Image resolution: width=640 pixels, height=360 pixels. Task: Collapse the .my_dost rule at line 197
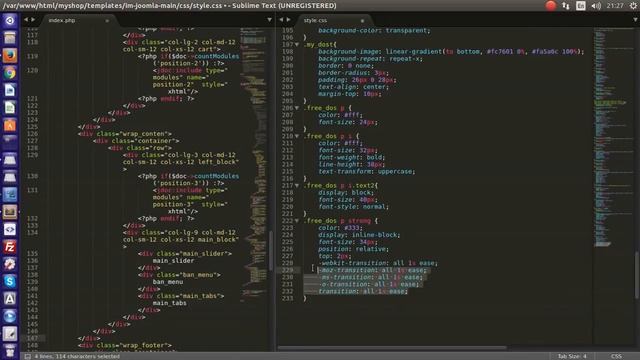297,44
